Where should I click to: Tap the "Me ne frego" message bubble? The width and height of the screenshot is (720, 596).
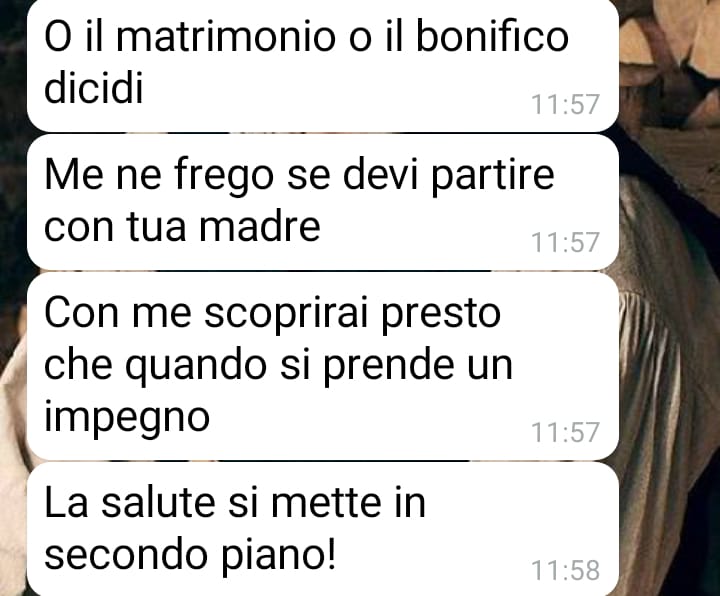pos(323,202)
